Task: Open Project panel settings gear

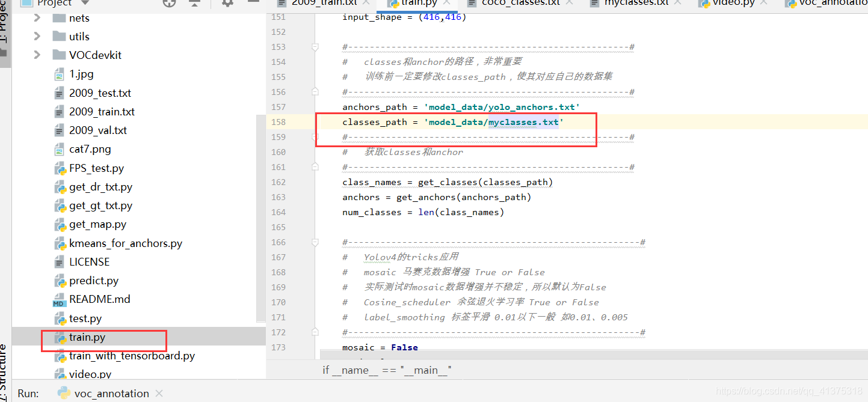Action: [x=227, y=2]
